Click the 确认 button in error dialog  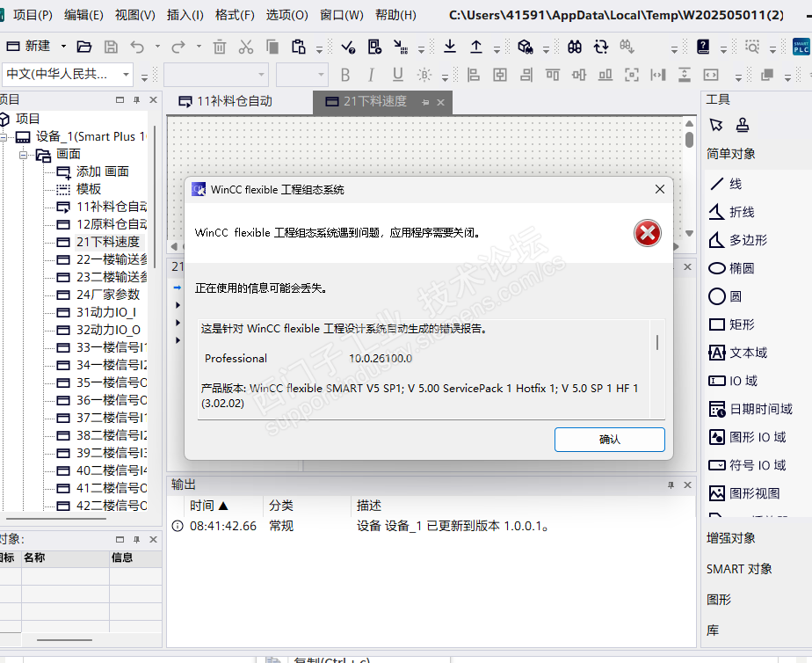pos(610,440)
